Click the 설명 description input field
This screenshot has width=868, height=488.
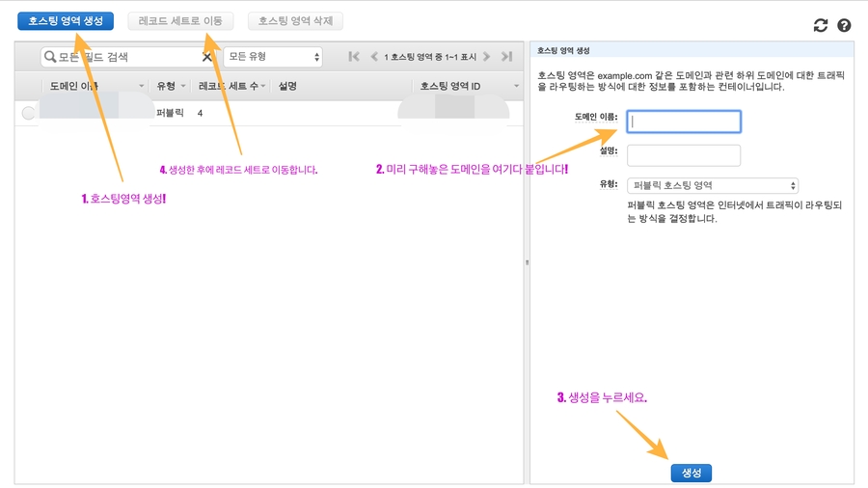684,155
